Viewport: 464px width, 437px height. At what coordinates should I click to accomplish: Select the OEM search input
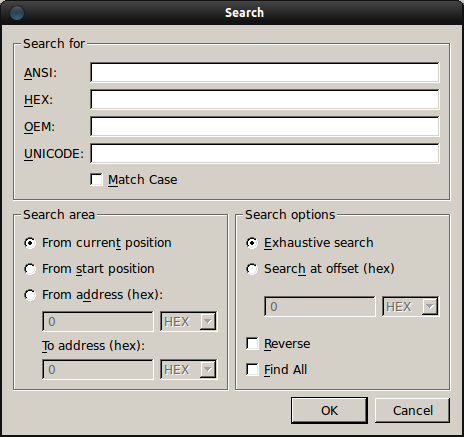click(x=265, y=126)
